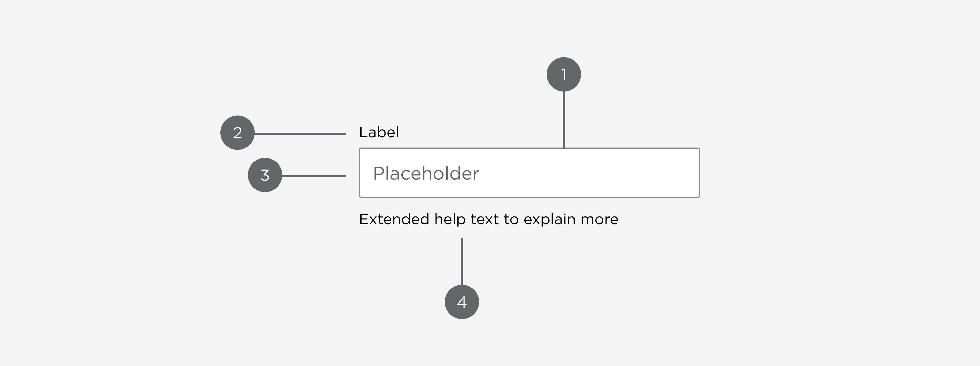Image resolution: width=980 pixels, height=366 pixels.
Task: Select the numbered marker 3 circle
Action: pyautogui.click(x=265, y=175)
